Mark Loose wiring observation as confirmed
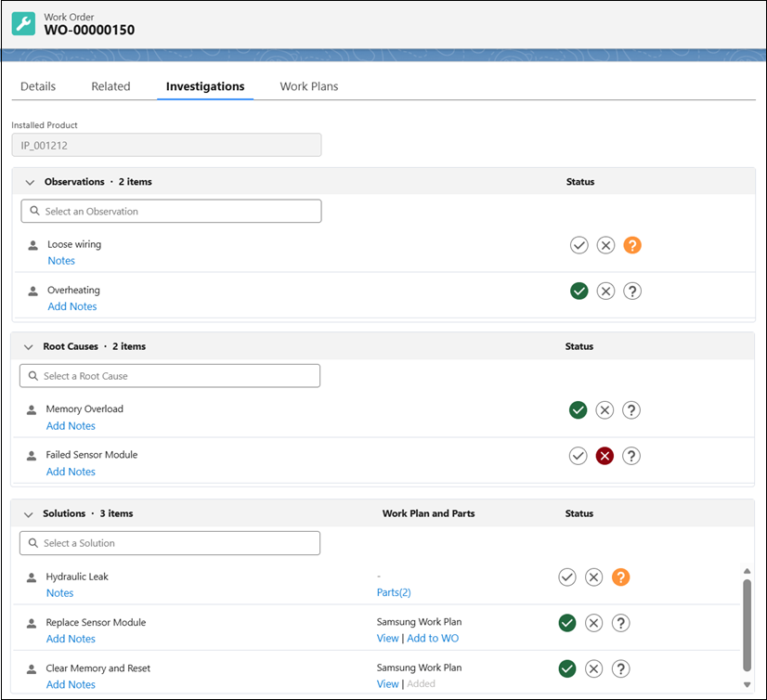This screenshot has width=767, height=700. click(x=579, y=245)
